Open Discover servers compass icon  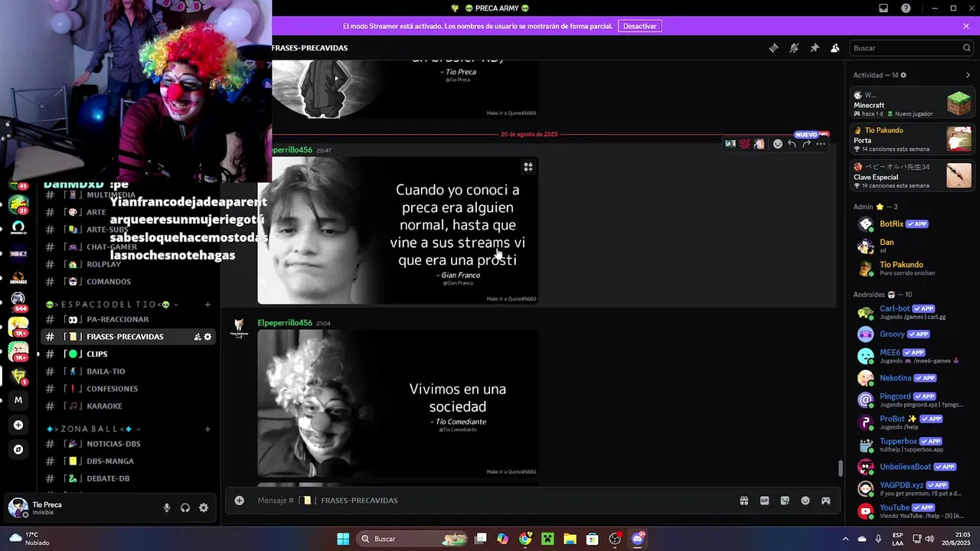[18, 449]
